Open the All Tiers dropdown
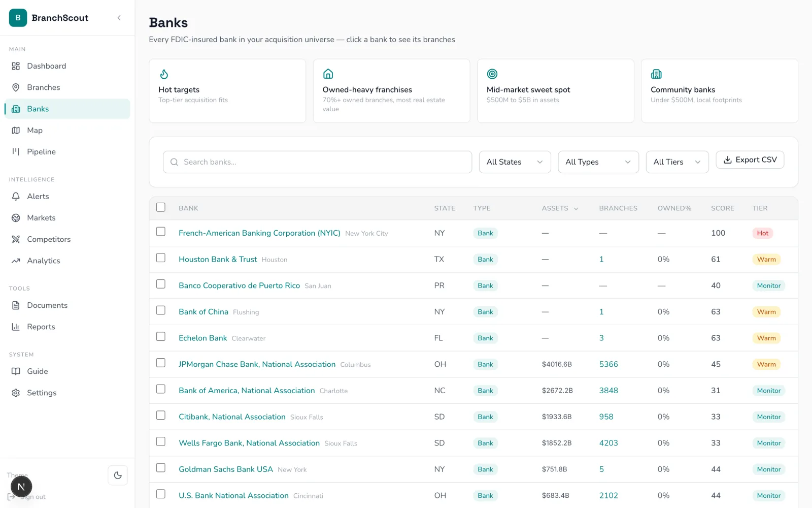Viewport: 812px width, 508px height. (677, 162)
